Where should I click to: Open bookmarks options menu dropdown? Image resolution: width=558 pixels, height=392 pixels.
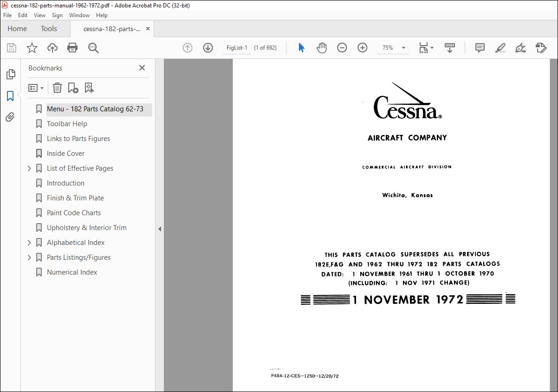36,88
